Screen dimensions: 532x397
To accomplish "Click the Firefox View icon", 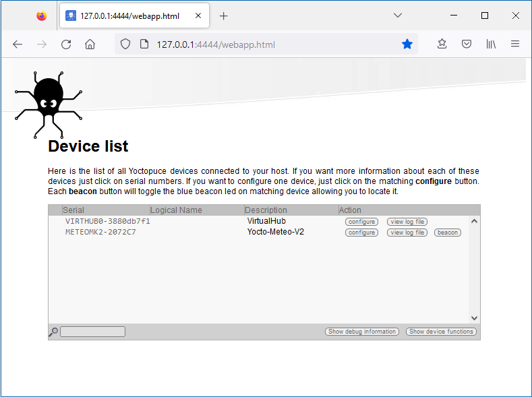I will click(42, 16).
